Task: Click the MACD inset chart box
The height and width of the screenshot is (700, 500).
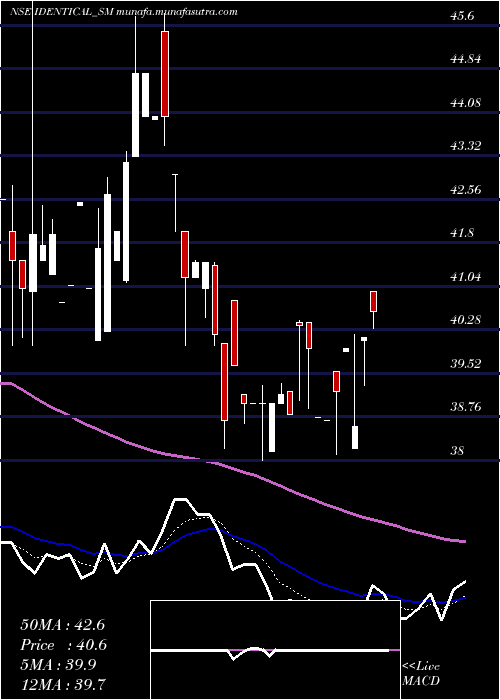Action: click(275, 650)
